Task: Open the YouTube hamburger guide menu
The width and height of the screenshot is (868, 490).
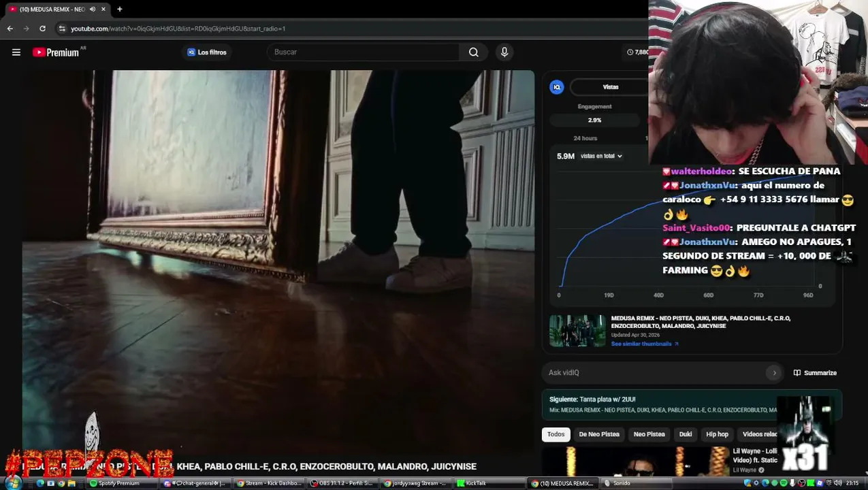Action: tap(16, 52)
